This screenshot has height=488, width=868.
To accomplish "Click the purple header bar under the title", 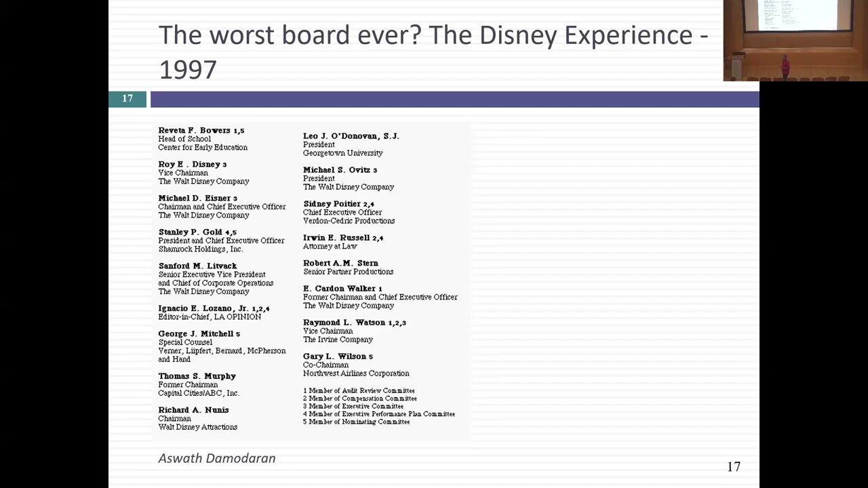I will [454, 100].
